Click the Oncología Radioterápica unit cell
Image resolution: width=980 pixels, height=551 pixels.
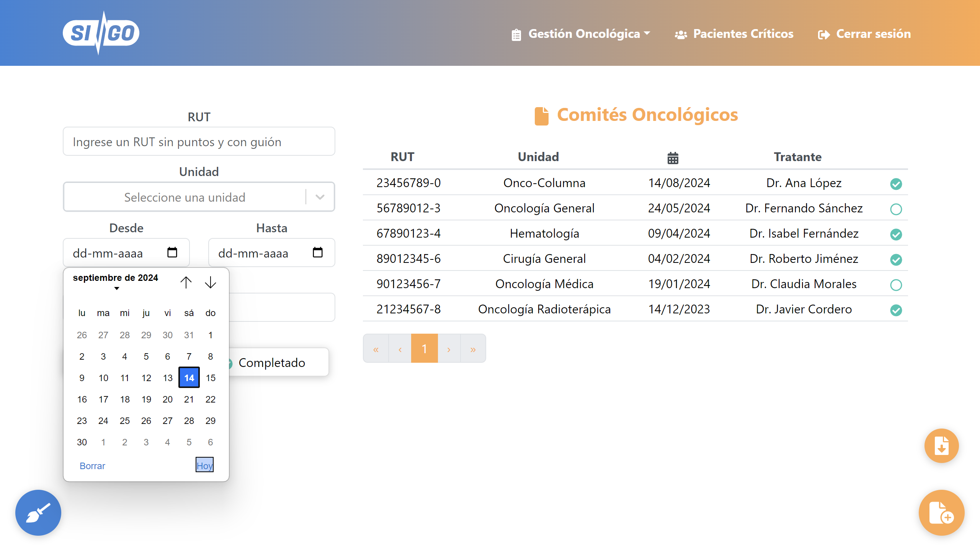[544, 309]
